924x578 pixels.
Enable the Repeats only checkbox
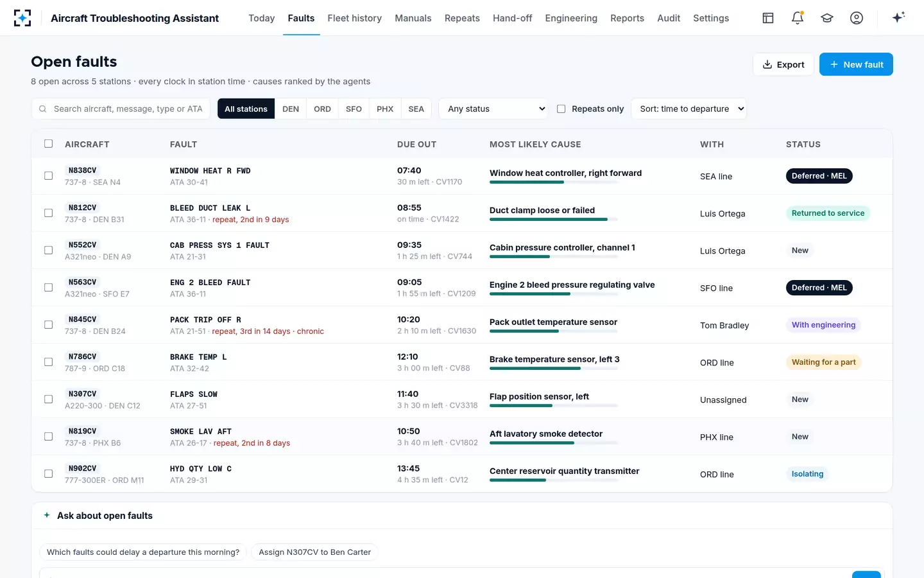click(561, 109)
